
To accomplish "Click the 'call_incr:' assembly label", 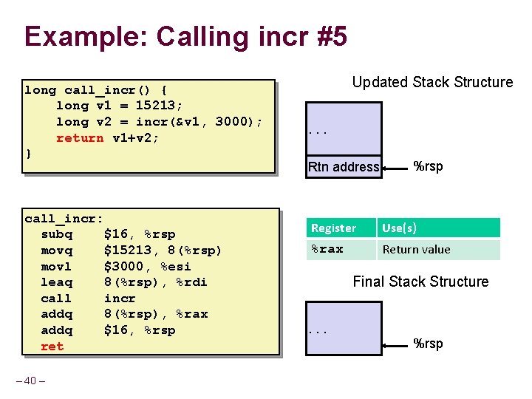I will (x=64, y=219).
